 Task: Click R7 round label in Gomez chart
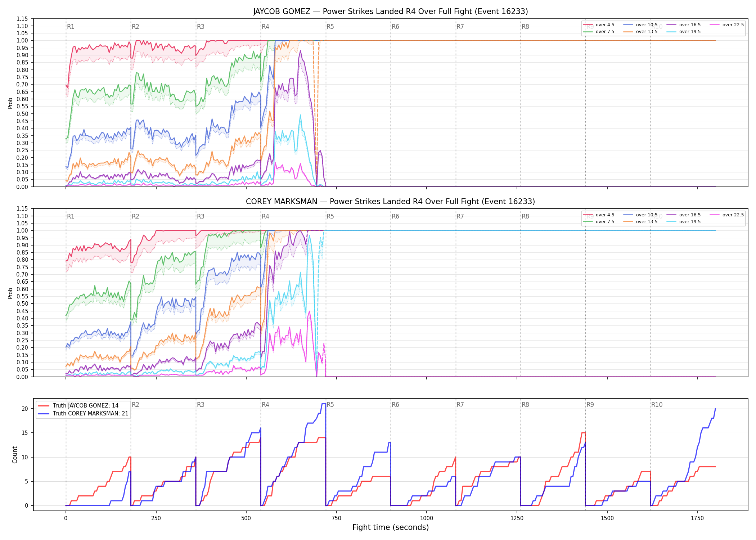pyautogui.click(x=460, y=27)
